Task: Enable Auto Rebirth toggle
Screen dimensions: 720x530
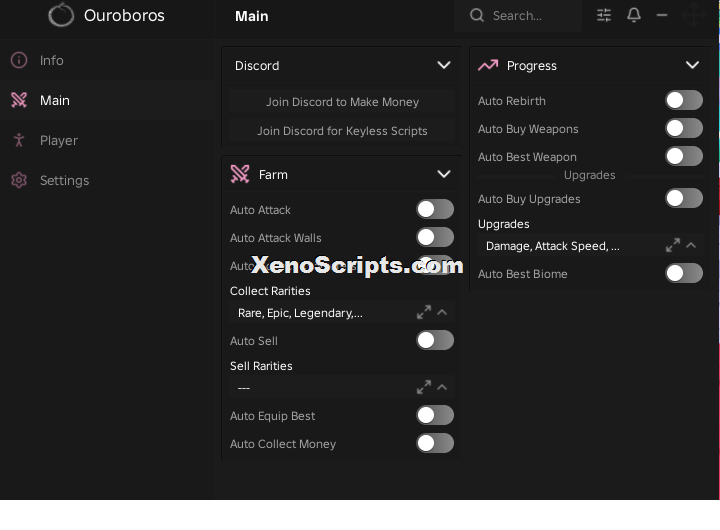Action: pos(684,100)
